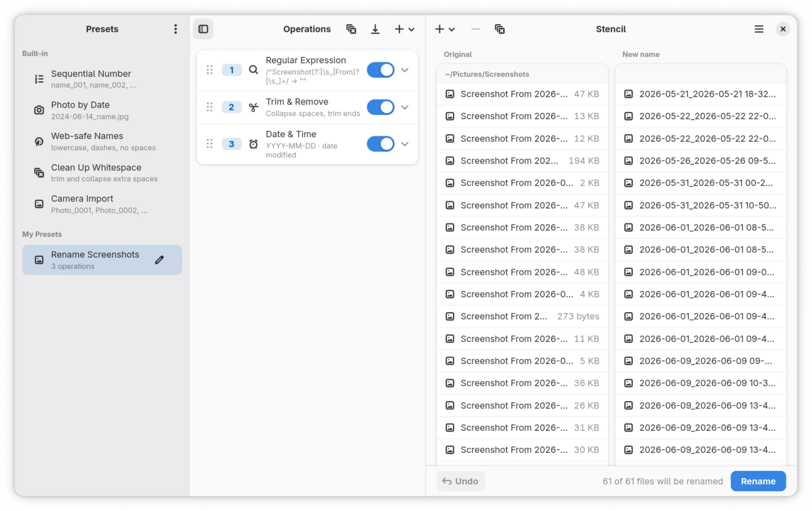The height and width of the screenshot is (511, 812).
Task: Open the Presets three-dot menu
Action: 175,29
